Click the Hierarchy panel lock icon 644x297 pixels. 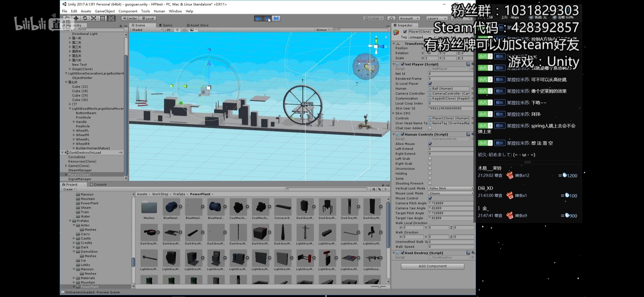(x=121, y=26)
